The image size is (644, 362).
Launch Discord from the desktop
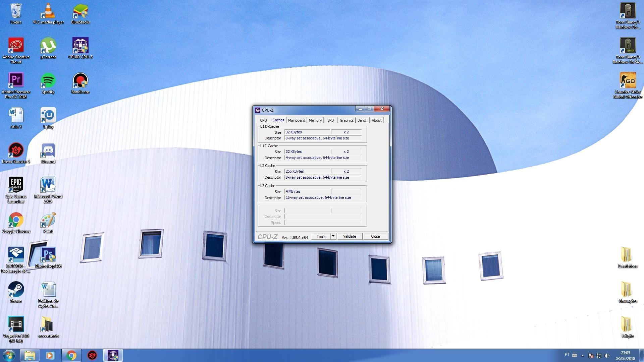click(x=48, y=153)
